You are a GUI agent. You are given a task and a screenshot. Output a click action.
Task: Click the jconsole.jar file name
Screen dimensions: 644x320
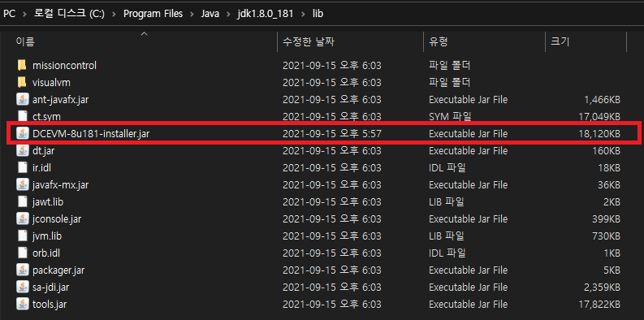(x=57, y=219)
